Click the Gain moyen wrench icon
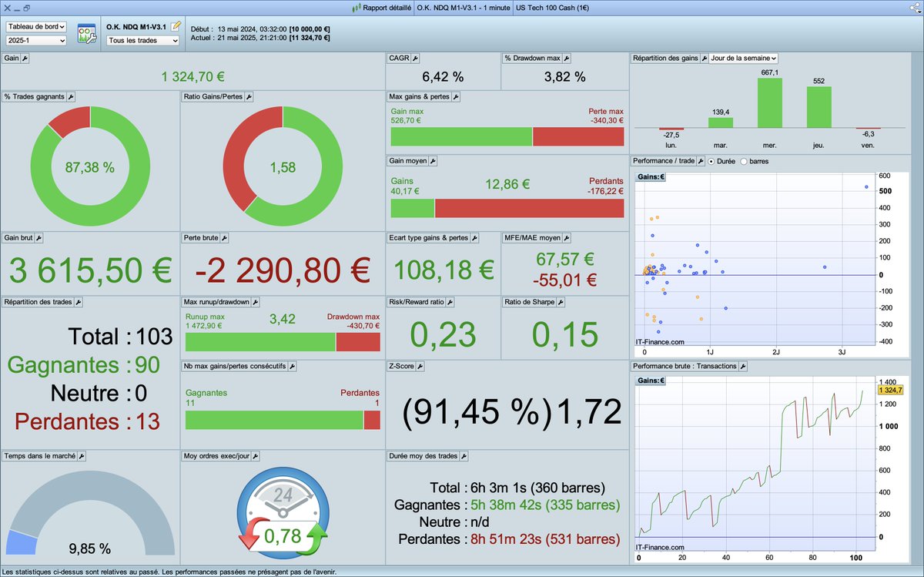Viewport: 924px width, 577px height. [433, 161]
